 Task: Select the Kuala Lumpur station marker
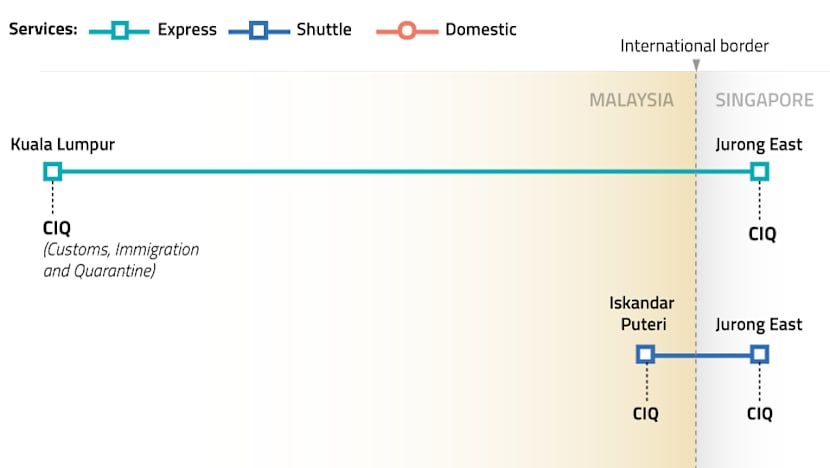click(52, 172)
